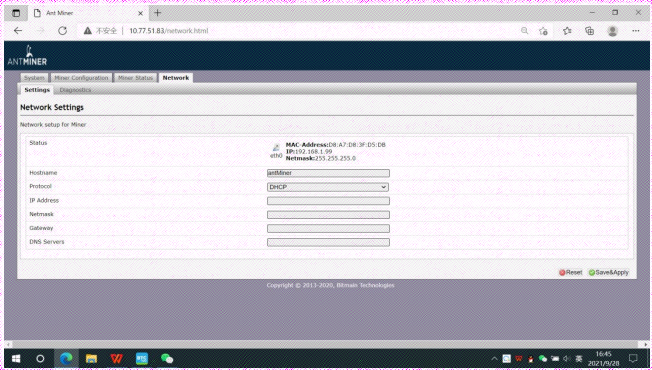652x370 pixels.
Task: Open the browser three-dot settings menu
Action: [635, 31]
